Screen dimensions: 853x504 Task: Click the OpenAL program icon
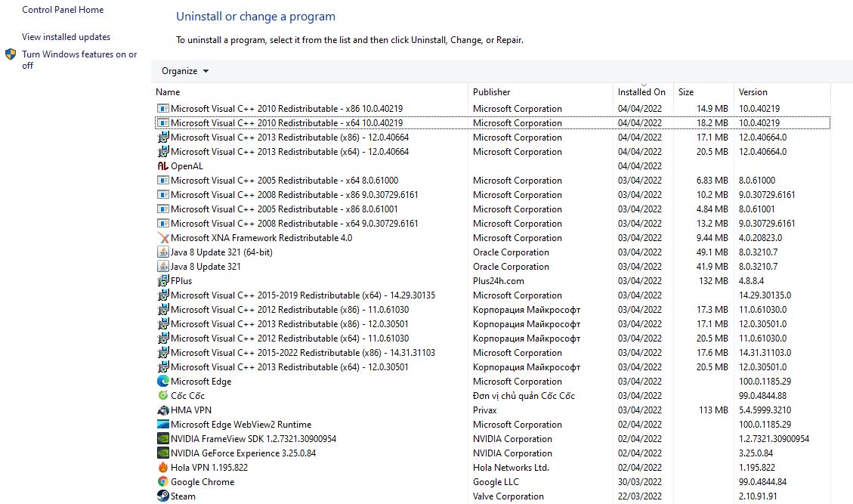pyautogui.click(x=162, y=166)
